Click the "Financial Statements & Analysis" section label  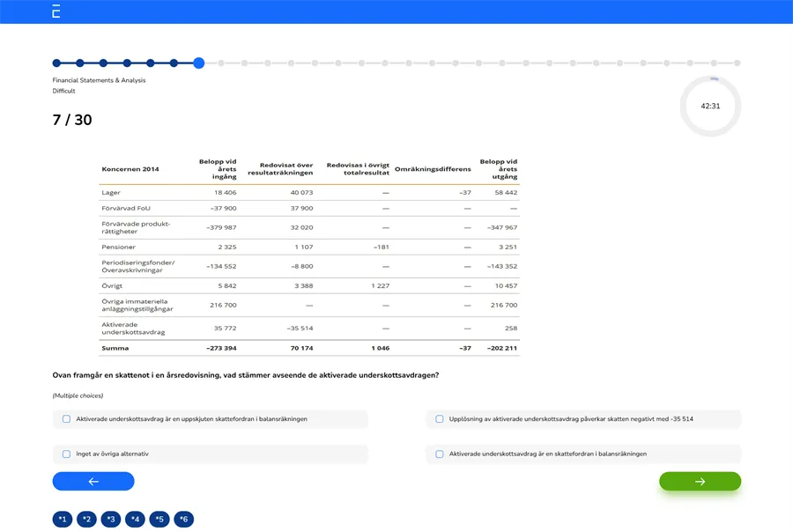coord(99,78)
